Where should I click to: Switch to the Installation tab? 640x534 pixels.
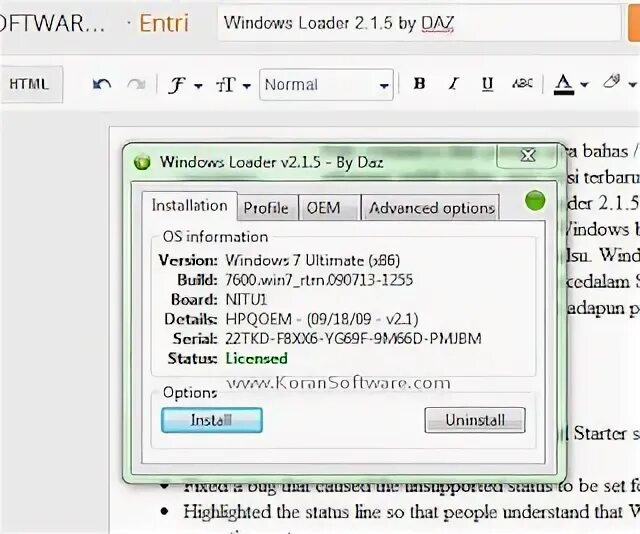click(190, 206)
